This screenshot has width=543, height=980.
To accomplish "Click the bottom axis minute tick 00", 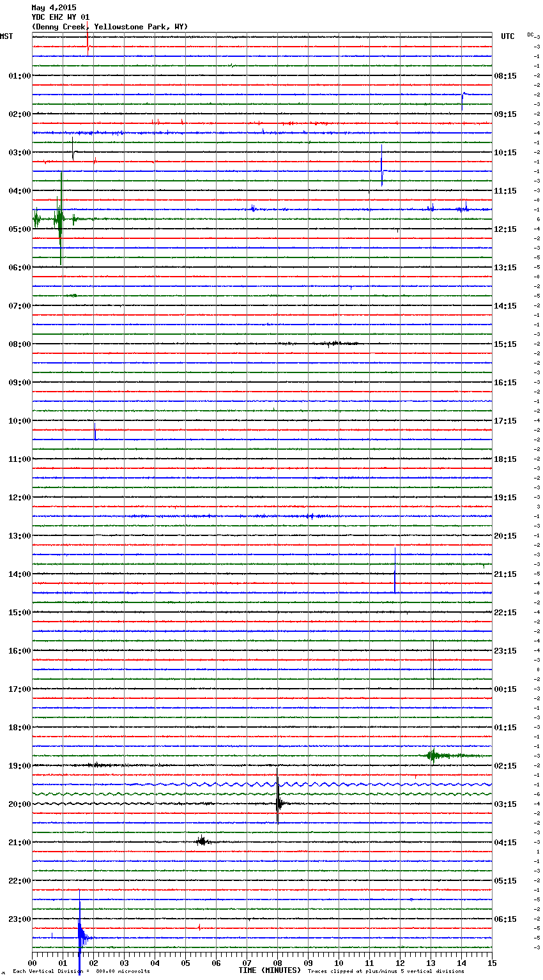I will 32,963.
